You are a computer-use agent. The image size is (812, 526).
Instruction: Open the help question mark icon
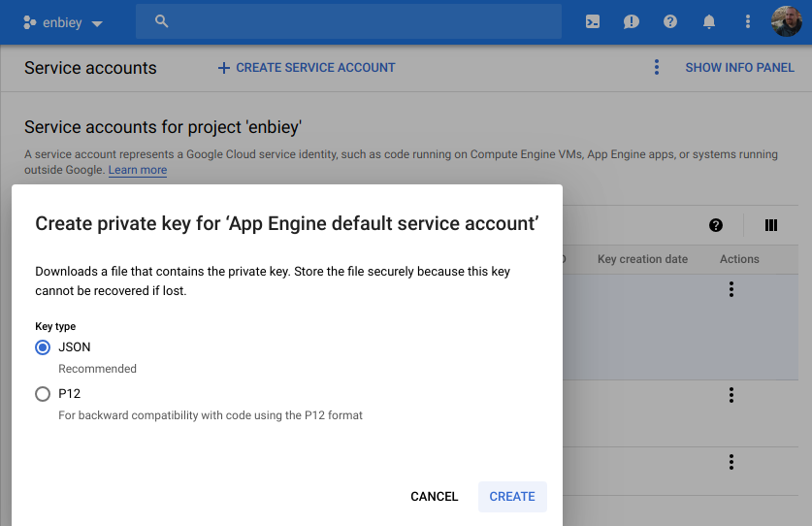tap(670, 21)
